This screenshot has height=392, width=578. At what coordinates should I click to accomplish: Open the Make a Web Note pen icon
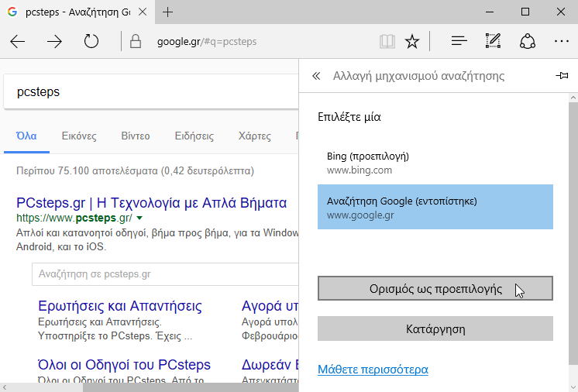click(x=493, y=41)
